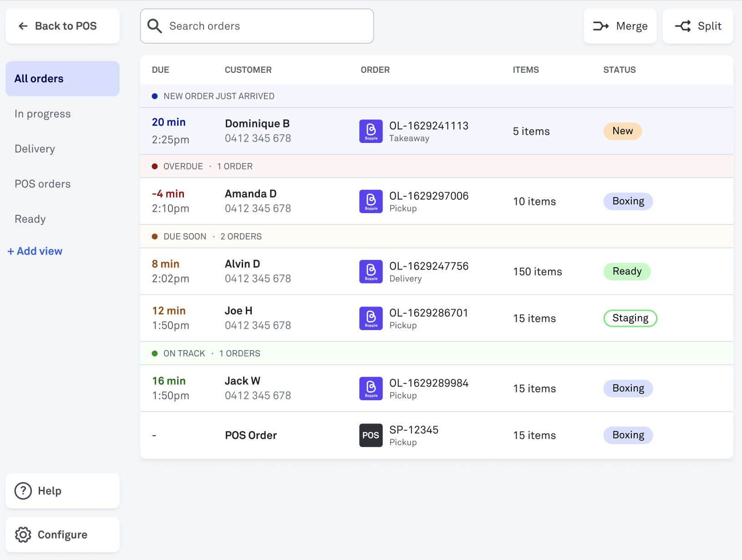Click the POS icon on order SP-12345
Image resolution: width=742 pixels, height=560 pixels.
click(x=371, y=435)
